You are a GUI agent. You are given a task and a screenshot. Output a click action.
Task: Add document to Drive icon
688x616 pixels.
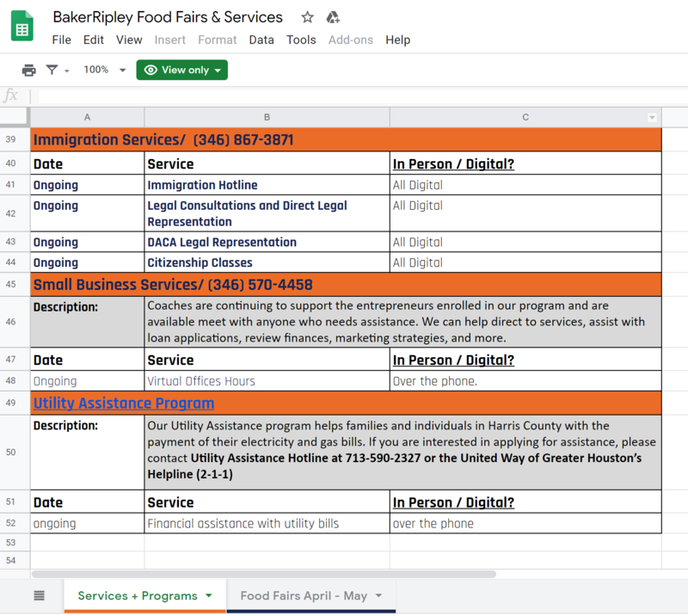pos(333,17)
